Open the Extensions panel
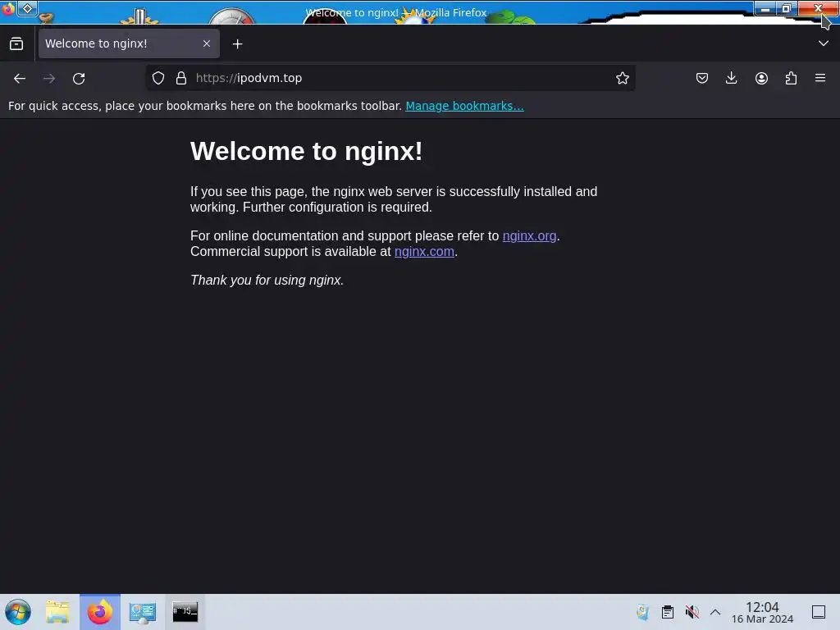Viewport: 840px width, 630px height. (791, 78)
